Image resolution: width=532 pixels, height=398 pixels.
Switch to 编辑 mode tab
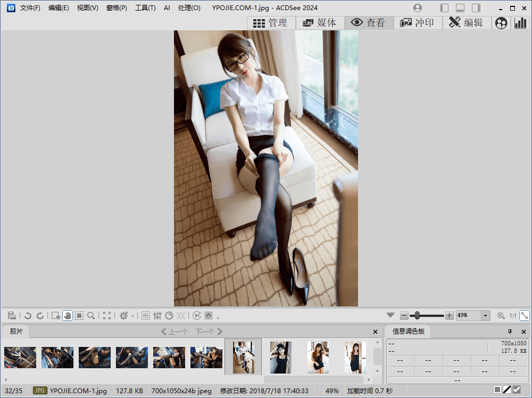point(467,23)
